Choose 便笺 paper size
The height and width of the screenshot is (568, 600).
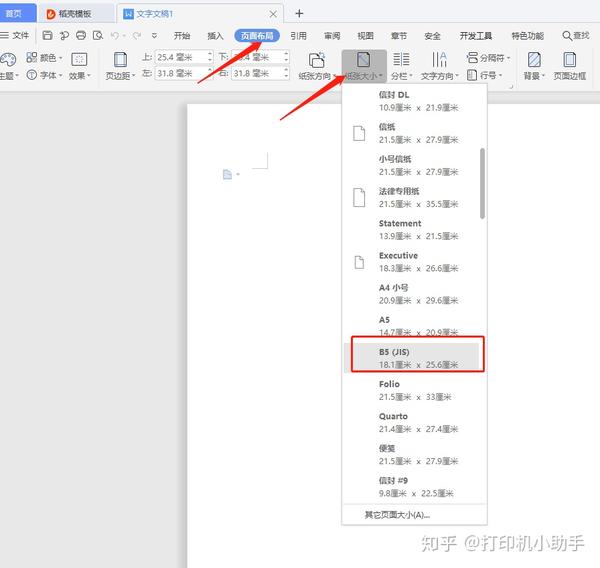pos(412,455)
